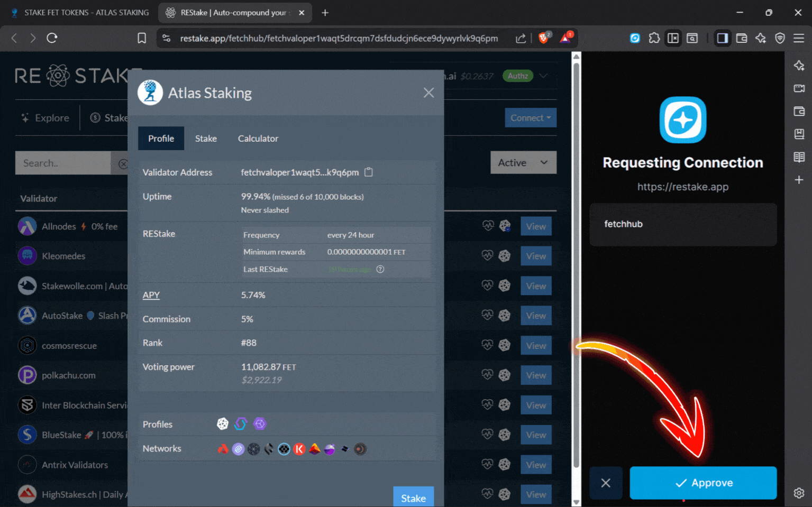Open the Leap wallet extension icon
The height and width of the screenshot is (507, 812).
pos(634,38)
